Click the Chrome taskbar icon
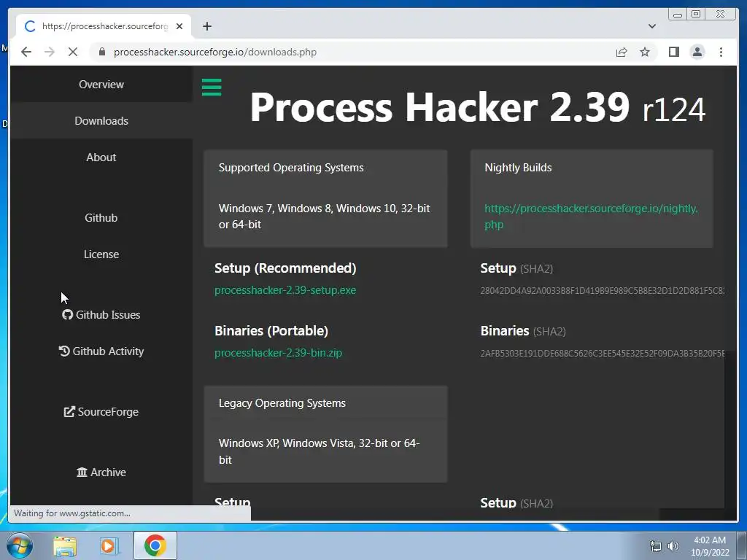Screen dimensions: 747x560 tap(155, 545)
